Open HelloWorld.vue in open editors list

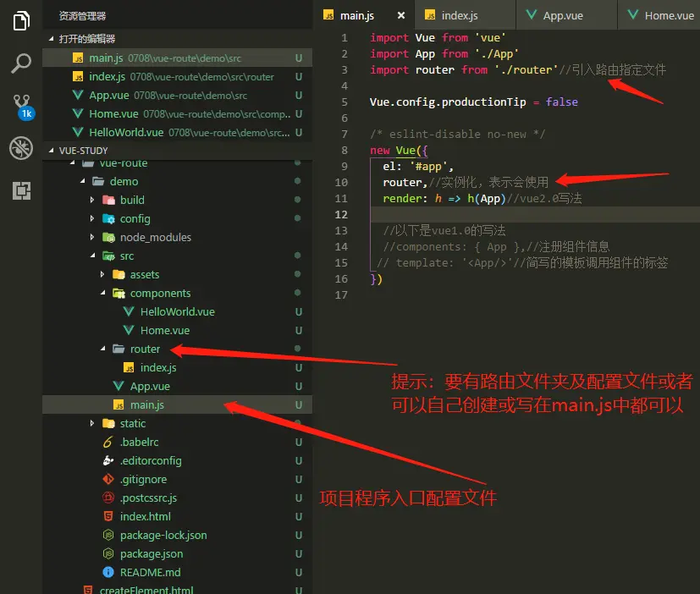pyautogui.click(x=177, y=133)
